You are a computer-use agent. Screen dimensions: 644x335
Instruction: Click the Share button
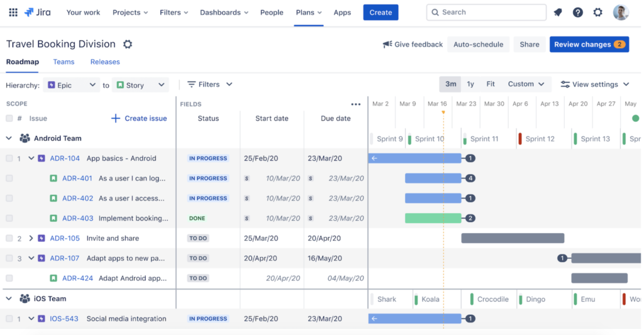point(530,45)
